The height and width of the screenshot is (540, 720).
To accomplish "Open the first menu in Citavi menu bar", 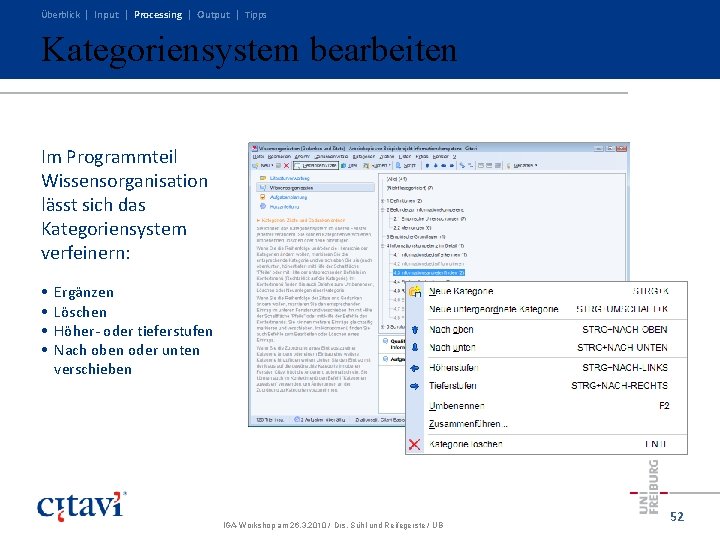I will click(258, 157).
